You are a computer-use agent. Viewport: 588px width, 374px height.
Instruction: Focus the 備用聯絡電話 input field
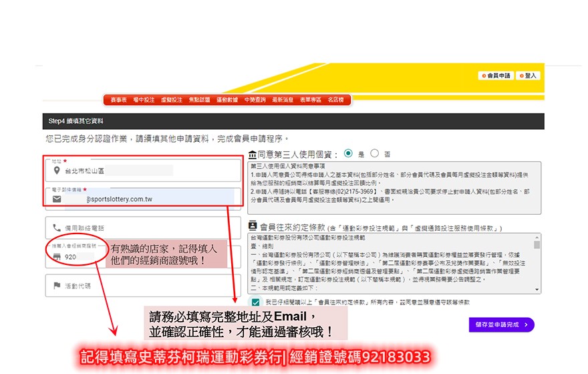click(140, 228)
